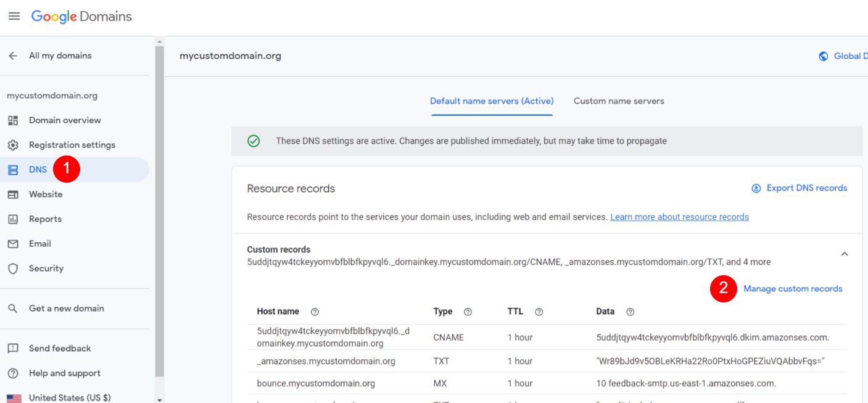Open Domain overview in sidebar

tap(64, 120)
